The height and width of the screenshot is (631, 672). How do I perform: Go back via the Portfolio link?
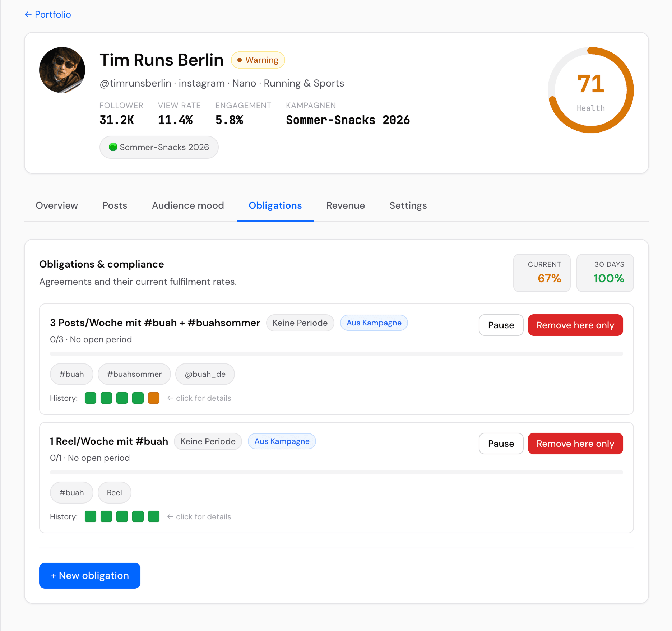48,14
